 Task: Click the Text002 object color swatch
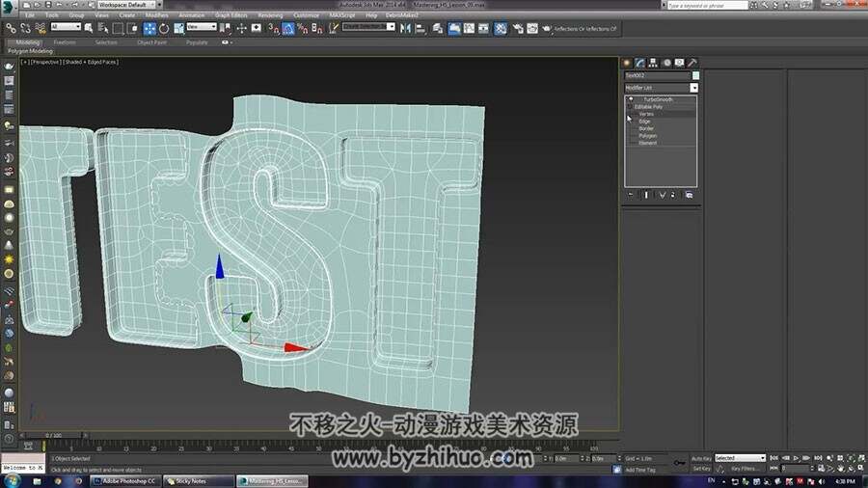695,75
